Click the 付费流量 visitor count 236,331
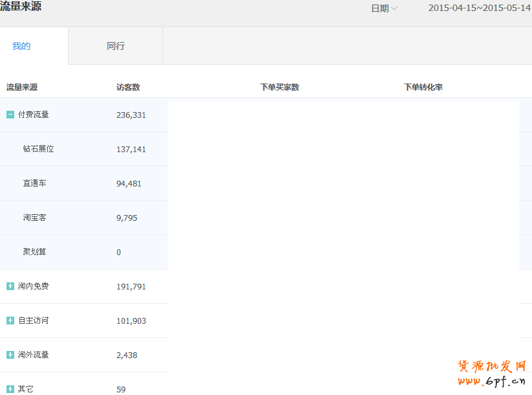The width and height of the screenshot is (532, 395). [131, 115]
